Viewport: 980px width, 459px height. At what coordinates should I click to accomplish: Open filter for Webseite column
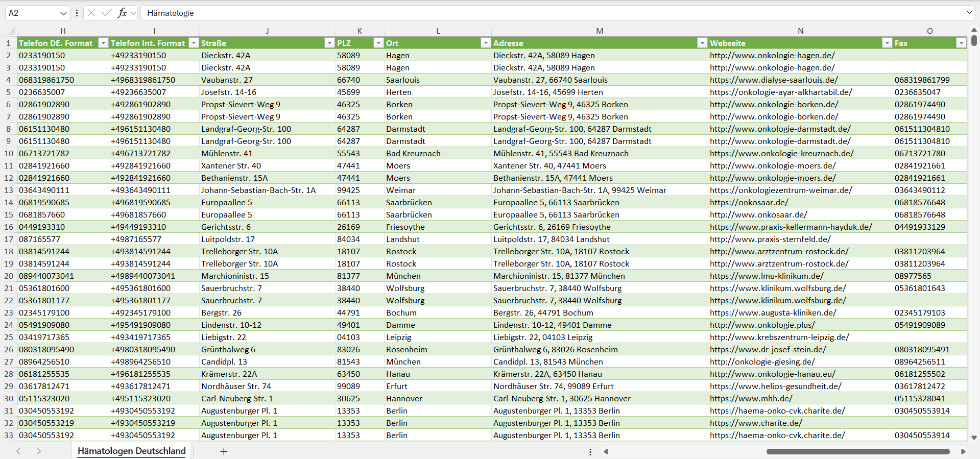pyautogui.click(x=887, y=43)
